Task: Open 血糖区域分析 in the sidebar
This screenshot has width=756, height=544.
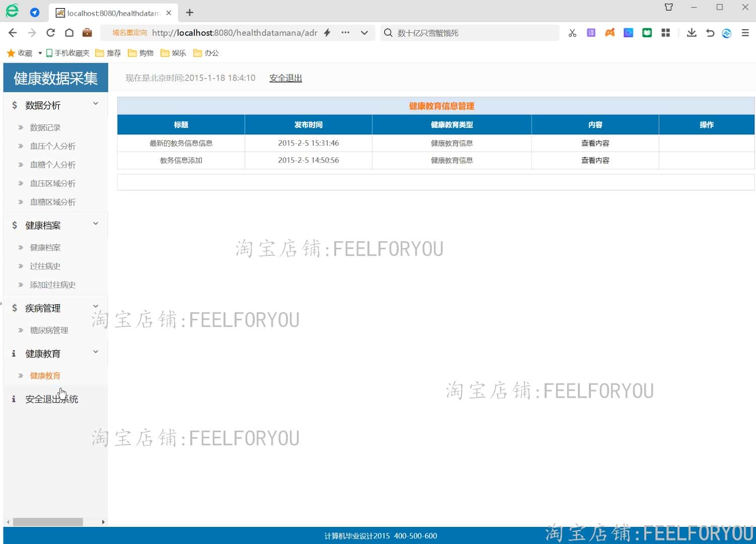Action: tap(53, 202)
